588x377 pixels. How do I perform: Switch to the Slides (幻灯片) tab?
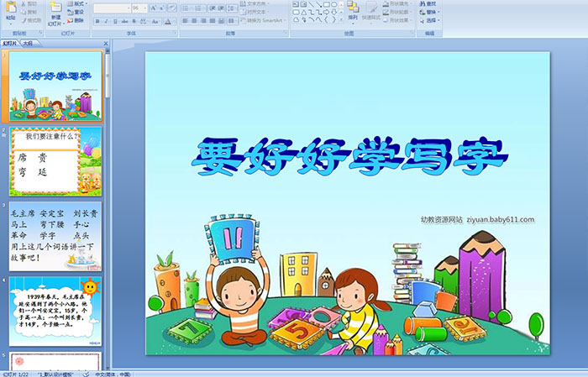[x=9, y=43]
